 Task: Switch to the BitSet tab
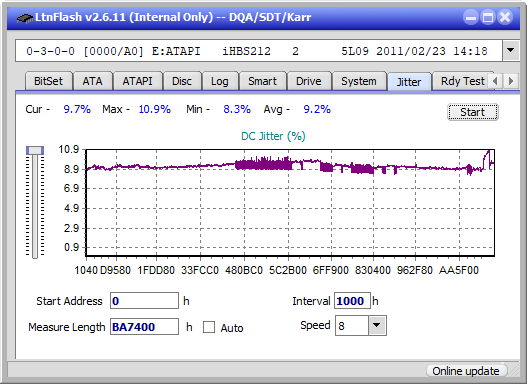[48, 81]
